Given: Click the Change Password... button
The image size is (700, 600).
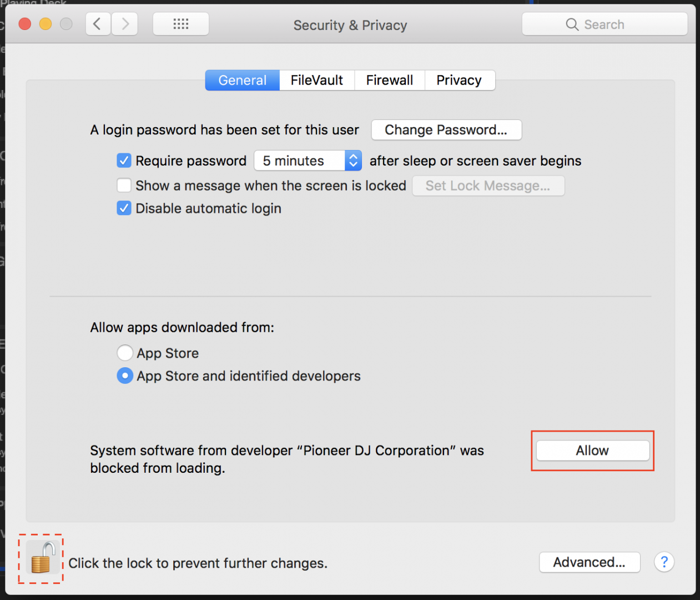Looking at the screenshot, I should [446, 129].
